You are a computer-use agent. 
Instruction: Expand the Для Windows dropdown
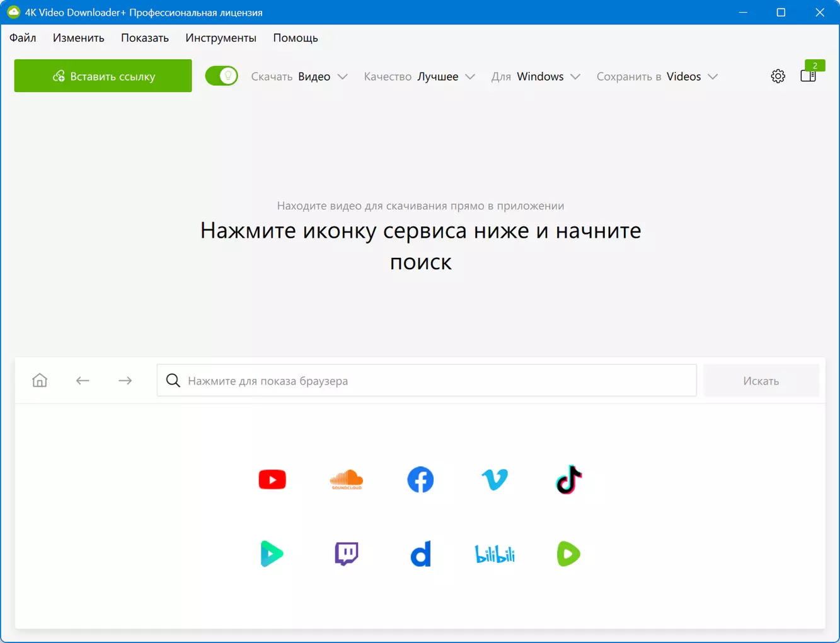536,76
